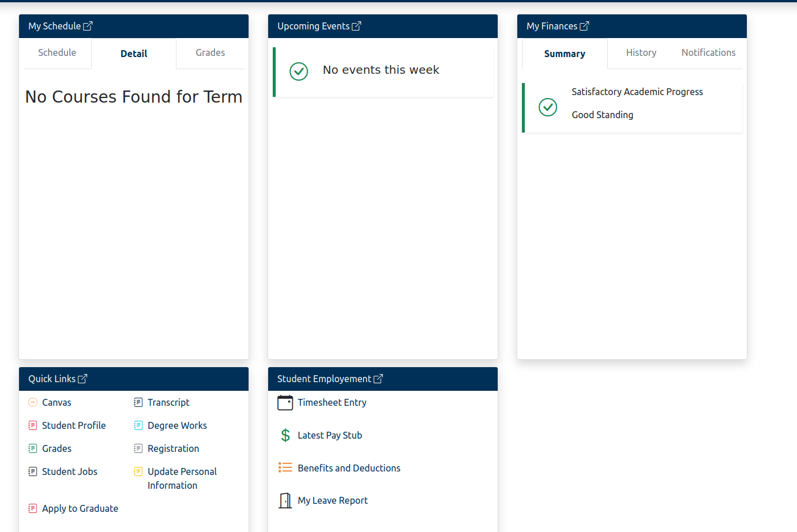Click 'Good Standing' text
The width and height of the screenshot is (797, 532).
click(603, 115)
